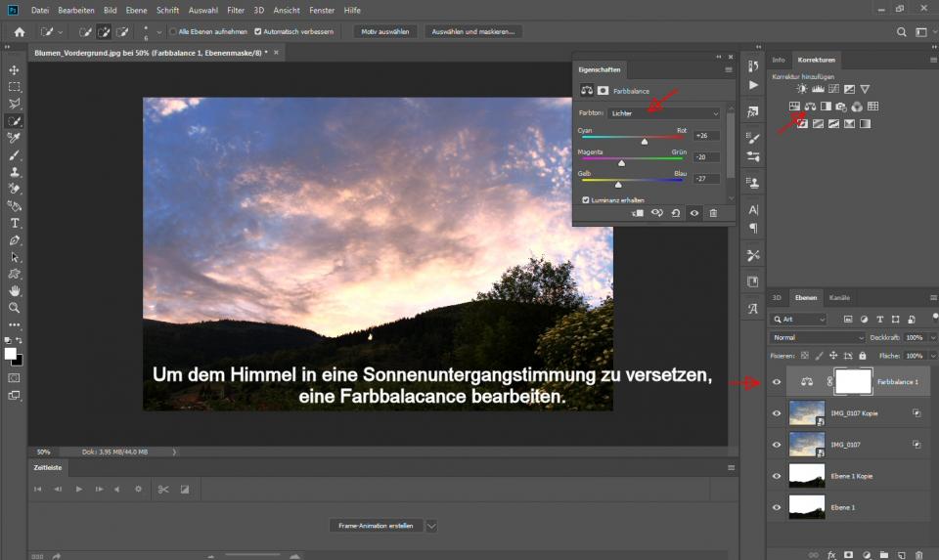Screen dimensions: 939x560
Task: Pick the Hand tool
Action: (15, 290)
